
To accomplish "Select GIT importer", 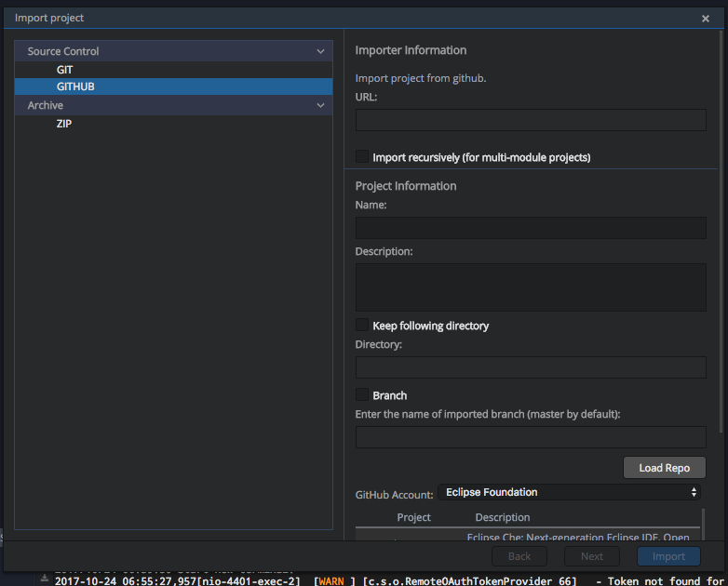I will (173, 70).
